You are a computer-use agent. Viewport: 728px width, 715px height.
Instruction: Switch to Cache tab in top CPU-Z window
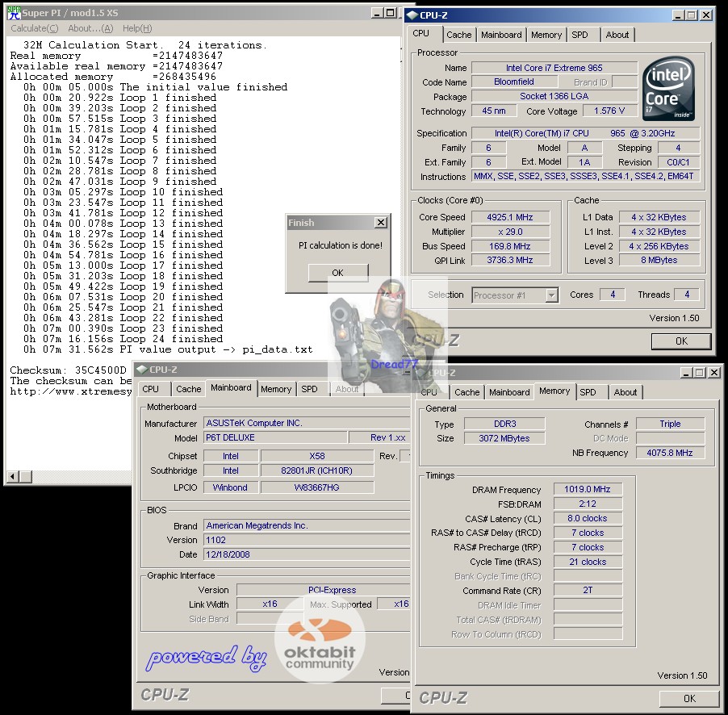458,35
